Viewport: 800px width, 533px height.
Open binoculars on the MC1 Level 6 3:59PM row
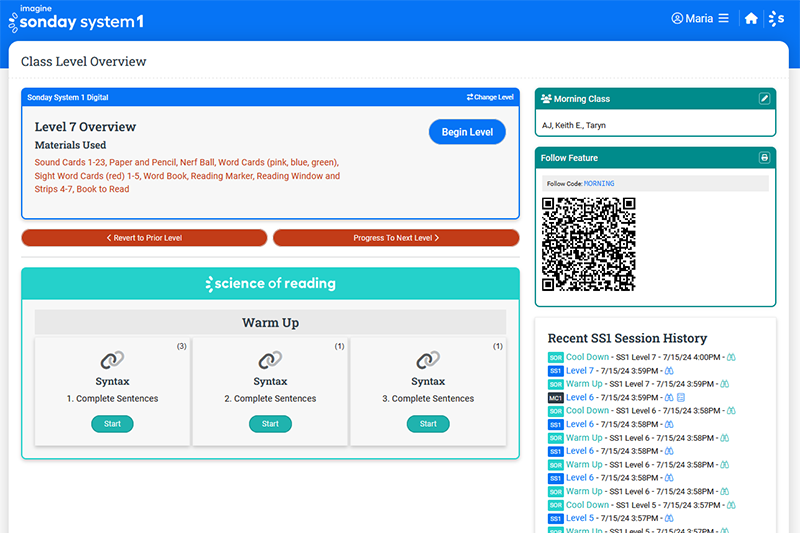[669, 397]
